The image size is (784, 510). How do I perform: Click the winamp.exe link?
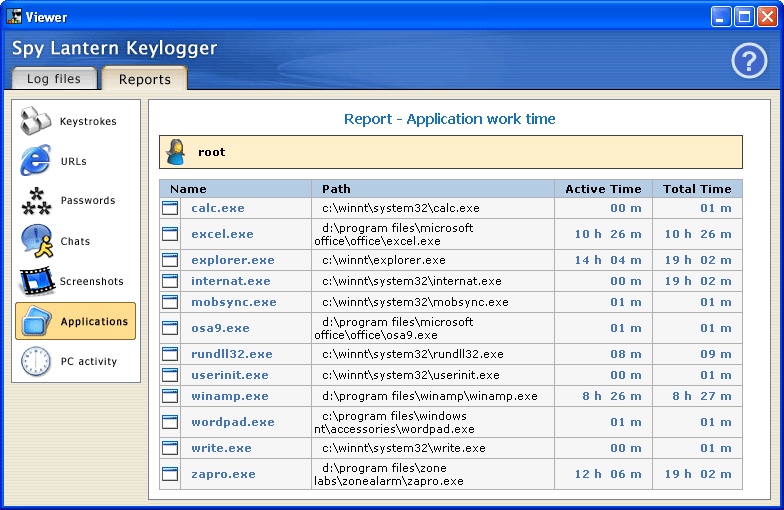tap(230, 396)
